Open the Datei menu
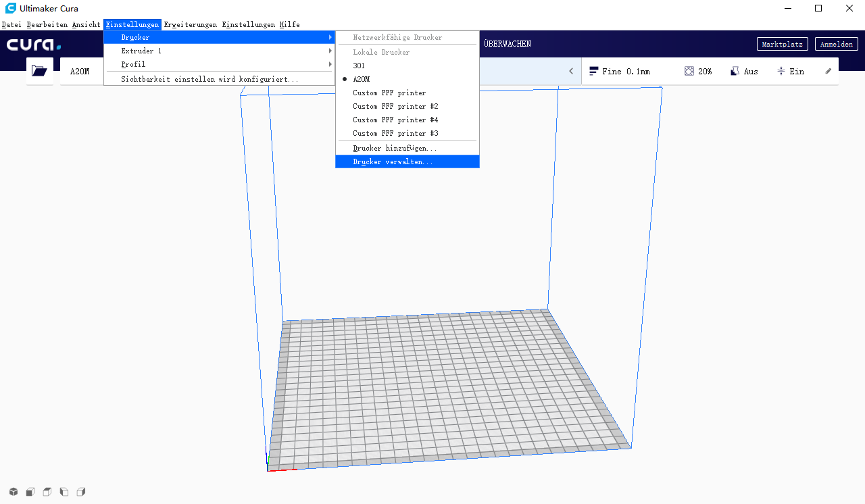The height and width of the screenshot is (504, 865). (11, 24)
